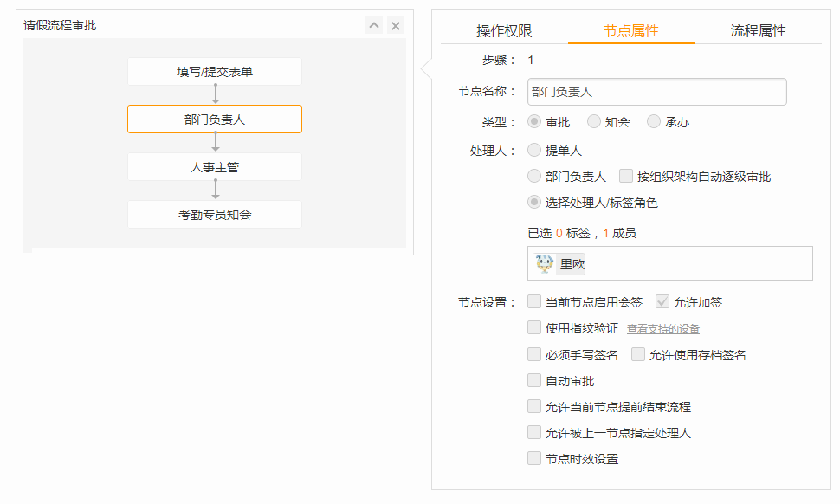
Task: Enable 必须手写签名 checkbox
Action: tap(534, 354)
